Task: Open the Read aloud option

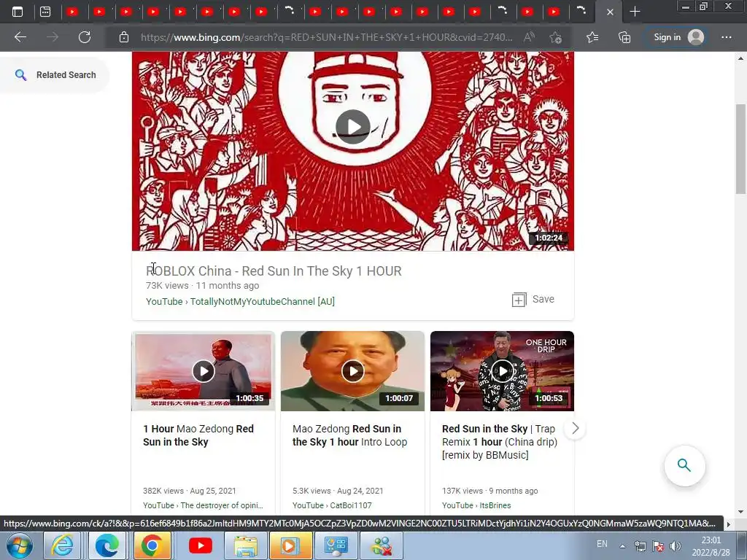Action: [529, 37]
